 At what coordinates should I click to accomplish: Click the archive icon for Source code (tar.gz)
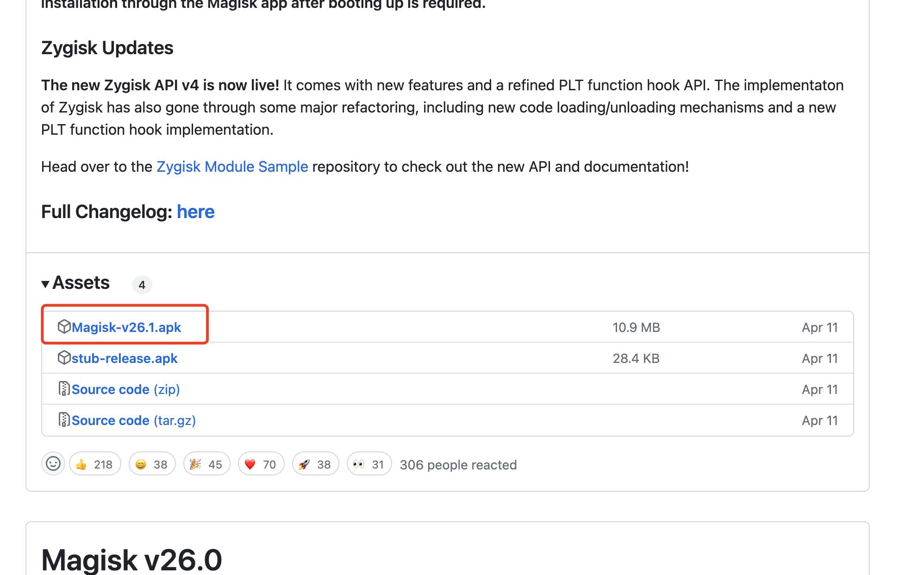tap(64, 420)
